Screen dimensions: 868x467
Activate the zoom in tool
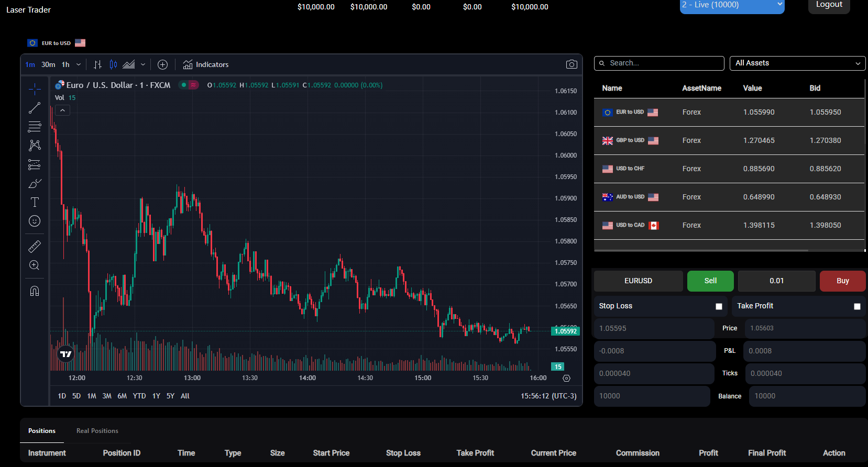click(x=35, y=265)
